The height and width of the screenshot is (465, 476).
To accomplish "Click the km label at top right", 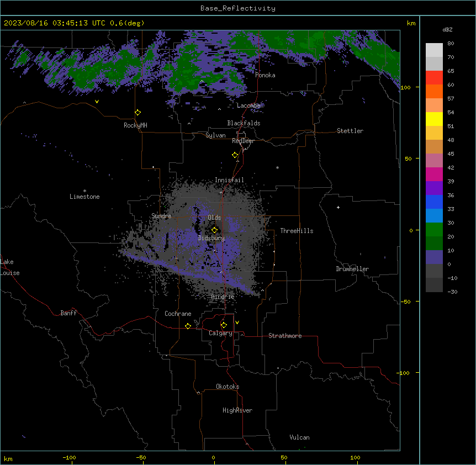I will pos(411,23).
